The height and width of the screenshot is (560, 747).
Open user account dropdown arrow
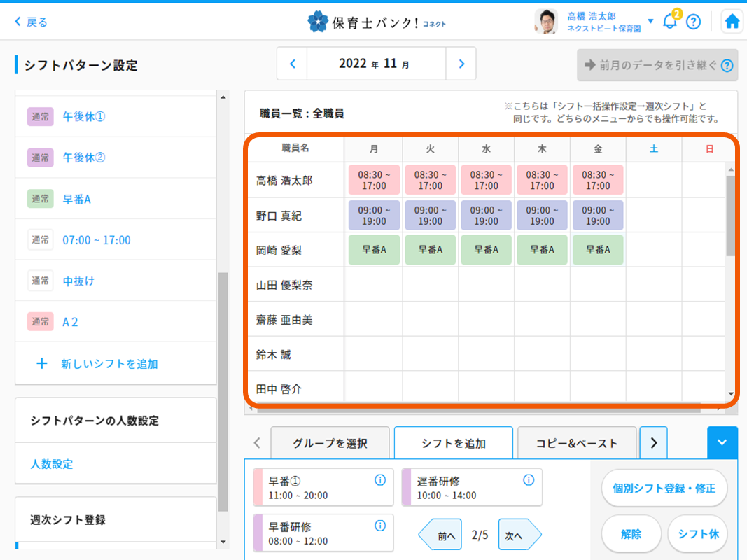coord(650,22)
